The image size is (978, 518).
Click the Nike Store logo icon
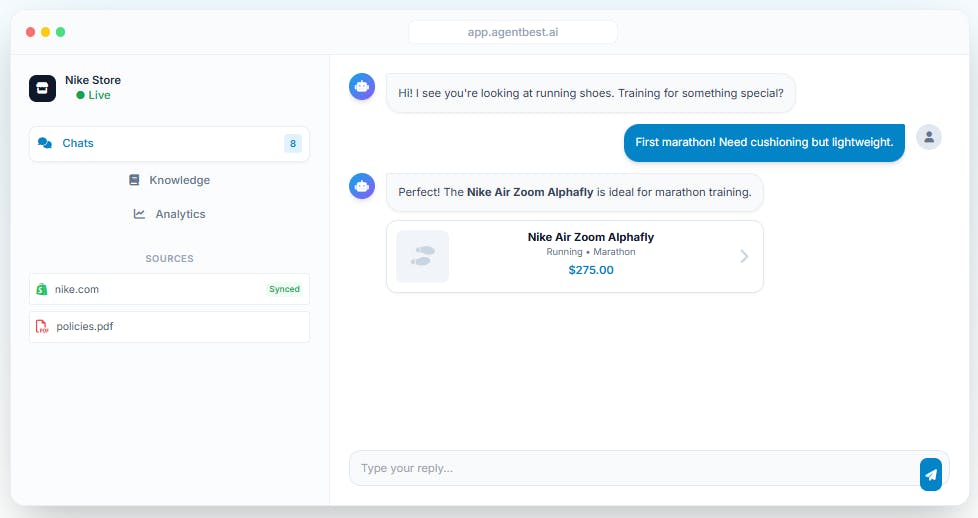(x=42, y=88)
